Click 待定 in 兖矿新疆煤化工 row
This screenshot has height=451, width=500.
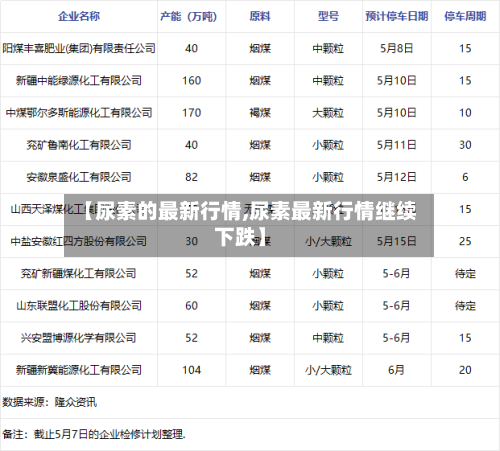click(x=465, y=274)
